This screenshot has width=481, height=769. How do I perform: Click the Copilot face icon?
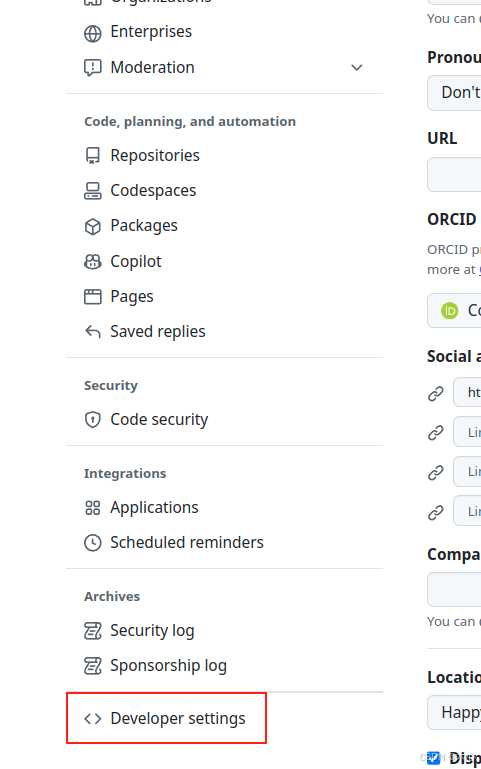93,262
